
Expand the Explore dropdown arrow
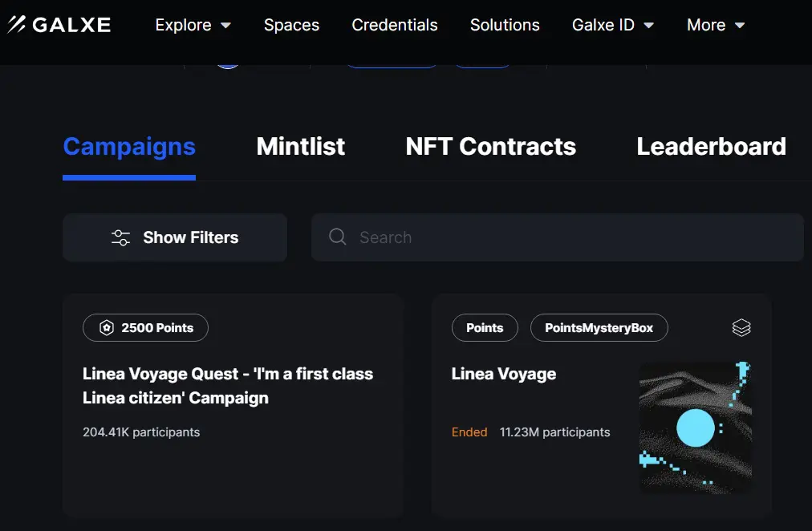point(225,26)
